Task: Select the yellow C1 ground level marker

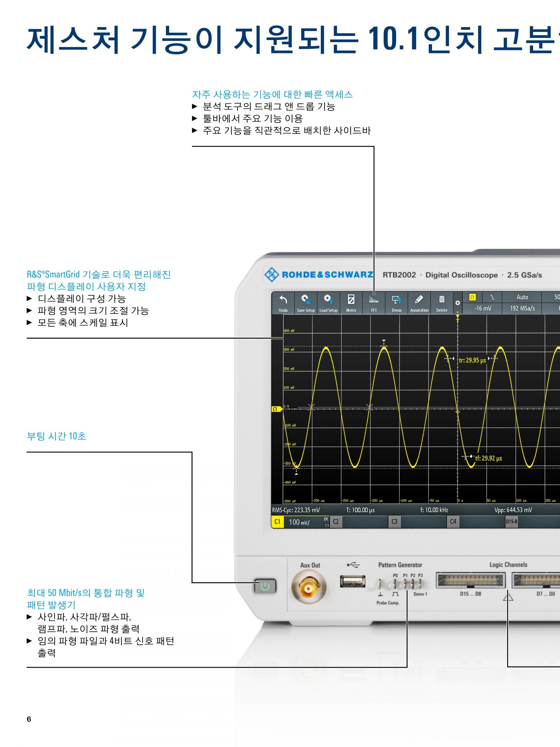Action: pos(277,409)
